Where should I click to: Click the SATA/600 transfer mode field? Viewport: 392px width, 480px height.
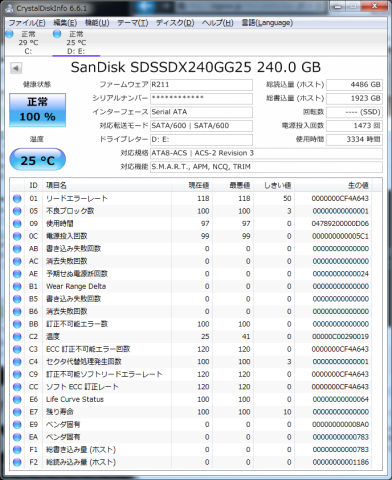coord(201,126)
